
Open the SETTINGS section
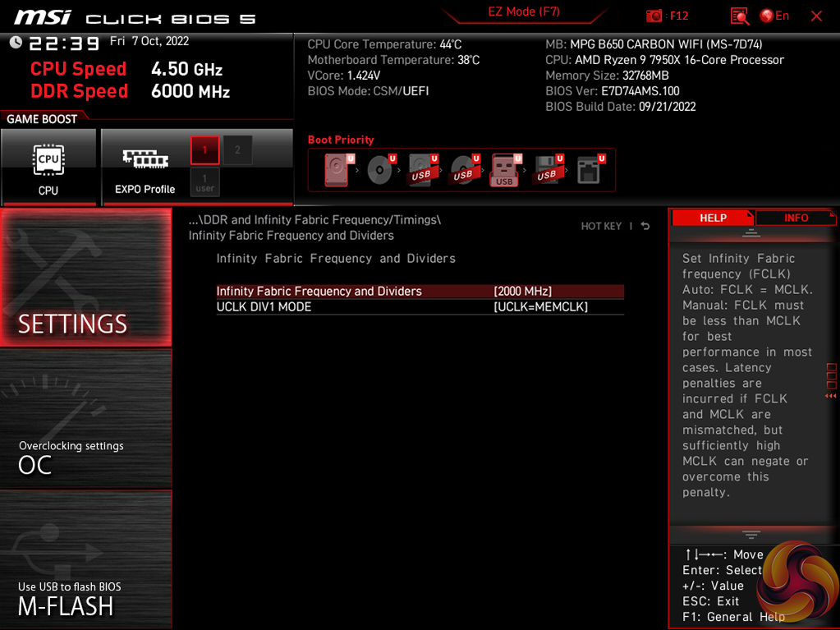click(85, 277)
